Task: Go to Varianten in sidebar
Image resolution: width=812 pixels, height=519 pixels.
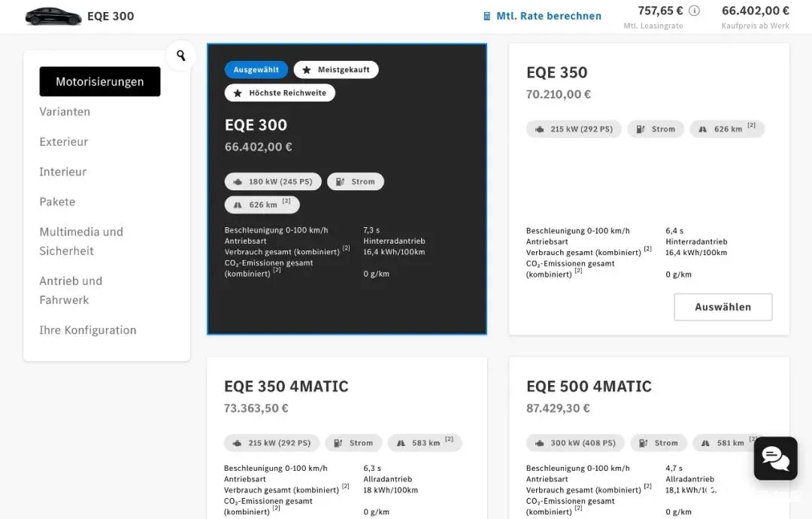Action: coord(65,111)
